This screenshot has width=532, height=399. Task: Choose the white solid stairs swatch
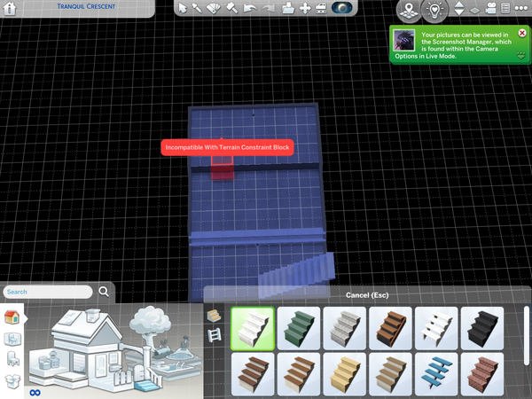pyautogui.click(x=253, y=328)
